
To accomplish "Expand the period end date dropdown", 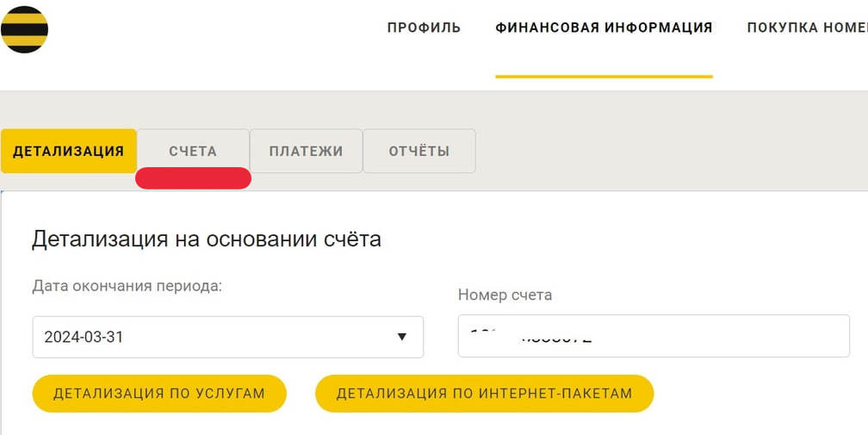I will [227, 337].
